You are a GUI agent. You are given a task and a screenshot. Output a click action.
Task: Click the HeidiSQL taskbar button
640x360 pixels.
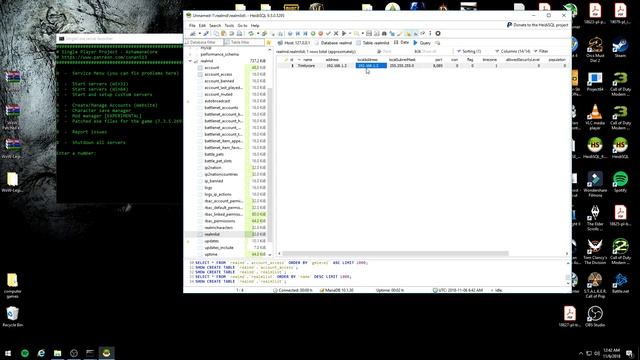click(x=107, y=353)
